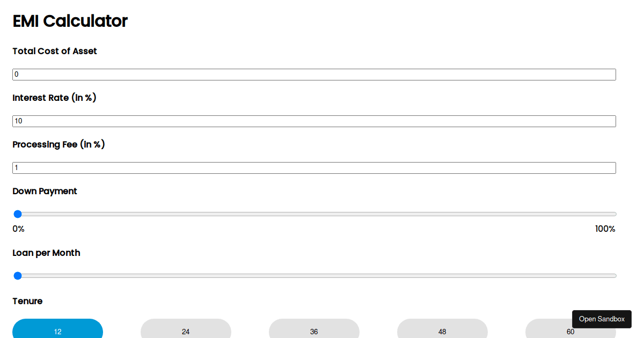644x338 pixels.
Task: Click the Tenure section label
Action: point(27,301)
